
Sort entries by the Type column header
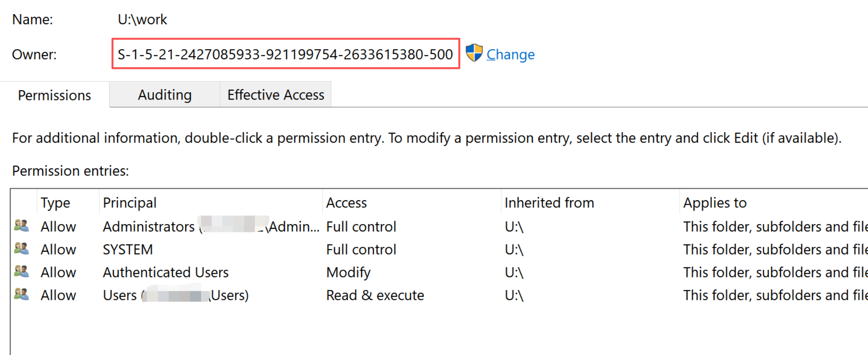click(x=68, y=202)
